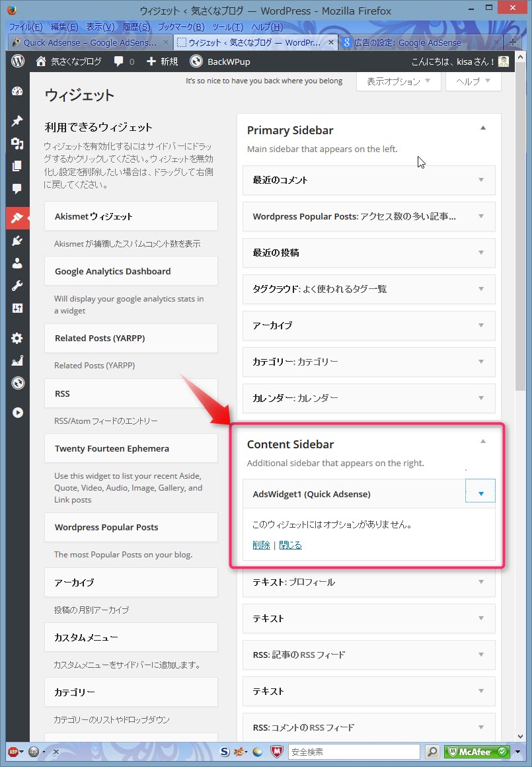
Task: Open Posts via the pushpin sidebar icon
Action: (x=17, y=120)
